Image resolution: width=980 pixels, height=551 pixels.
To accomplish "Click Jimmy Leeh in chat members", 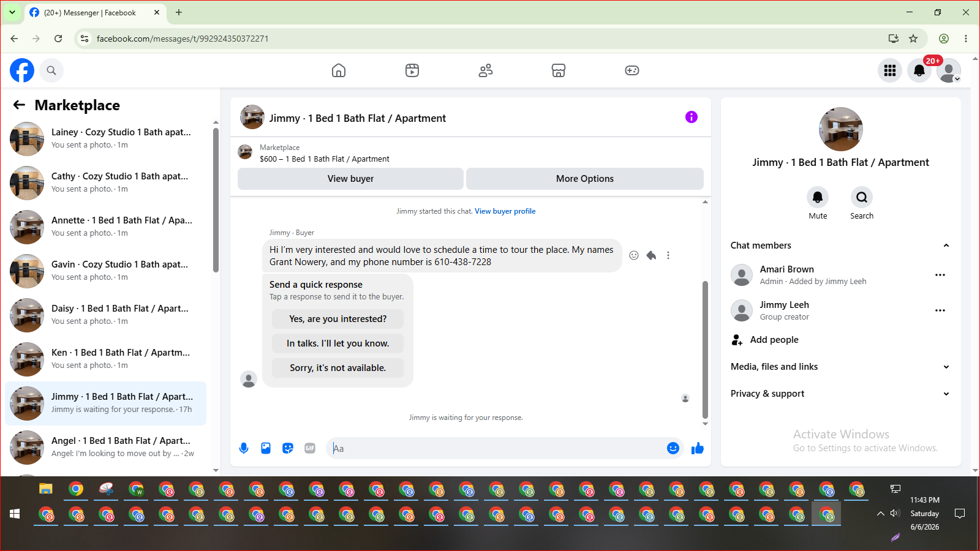I will 785,305.
